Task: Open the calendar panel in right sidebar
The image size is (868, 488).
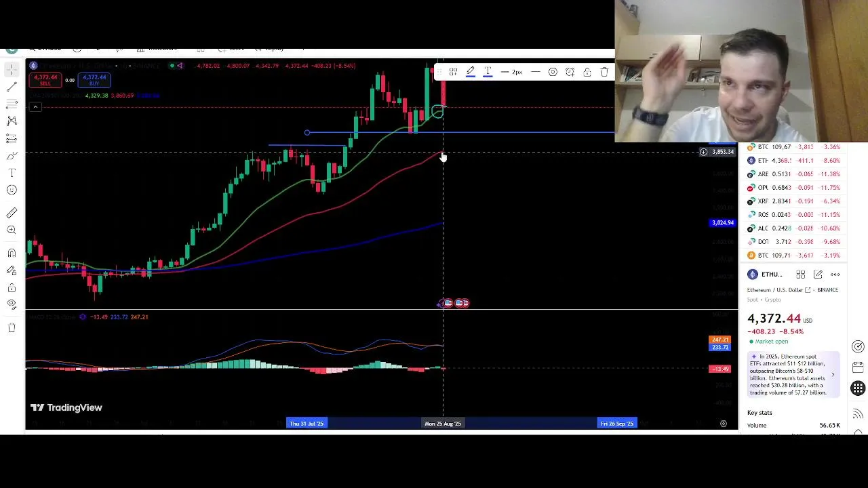Action: tap(859, 367)
